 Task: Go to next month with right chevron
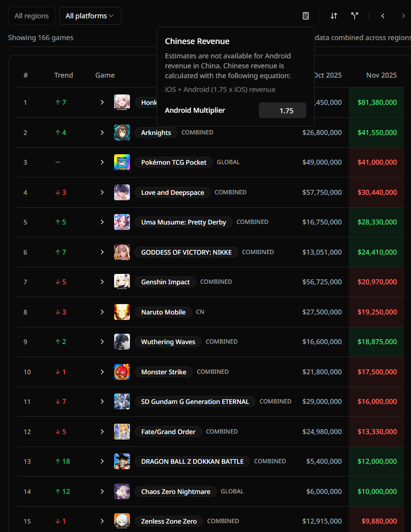403,16
